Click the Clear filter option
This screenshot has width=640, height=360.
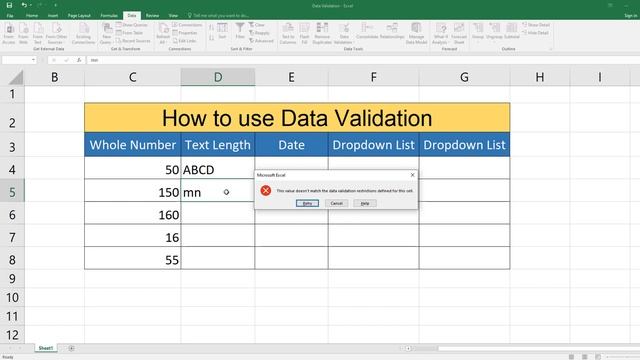click(x=257, y=25)
